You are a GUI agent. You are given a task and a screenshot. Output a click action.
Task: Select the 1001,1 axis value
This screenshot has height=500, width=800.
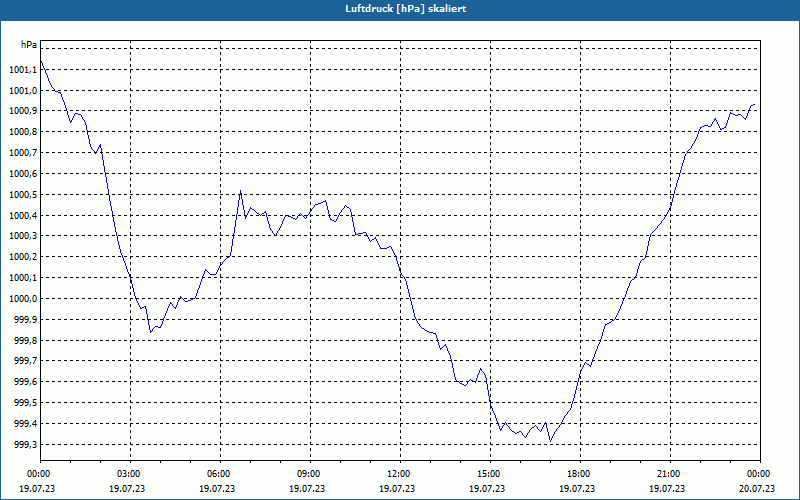coord(23,70)
